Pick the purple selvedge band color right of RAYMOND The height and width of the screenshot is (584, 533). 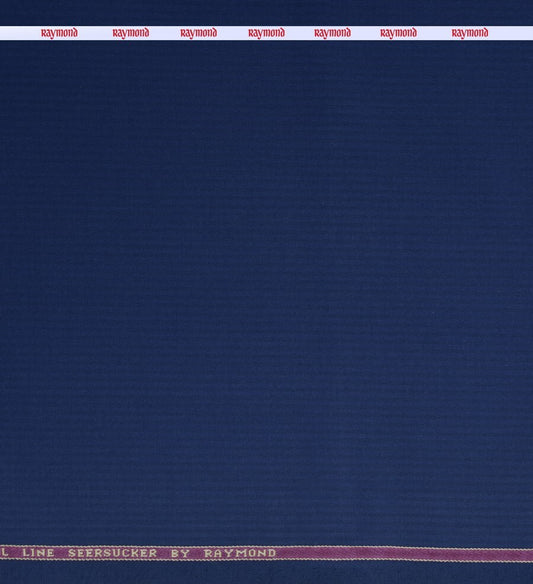point(404,554)
